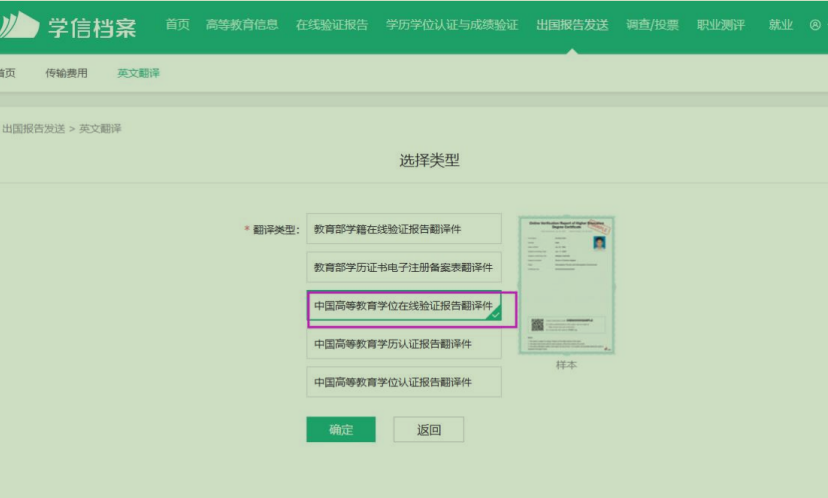Select 教育部学籍在线验证报告翻译件 option

tap(403, 229)
